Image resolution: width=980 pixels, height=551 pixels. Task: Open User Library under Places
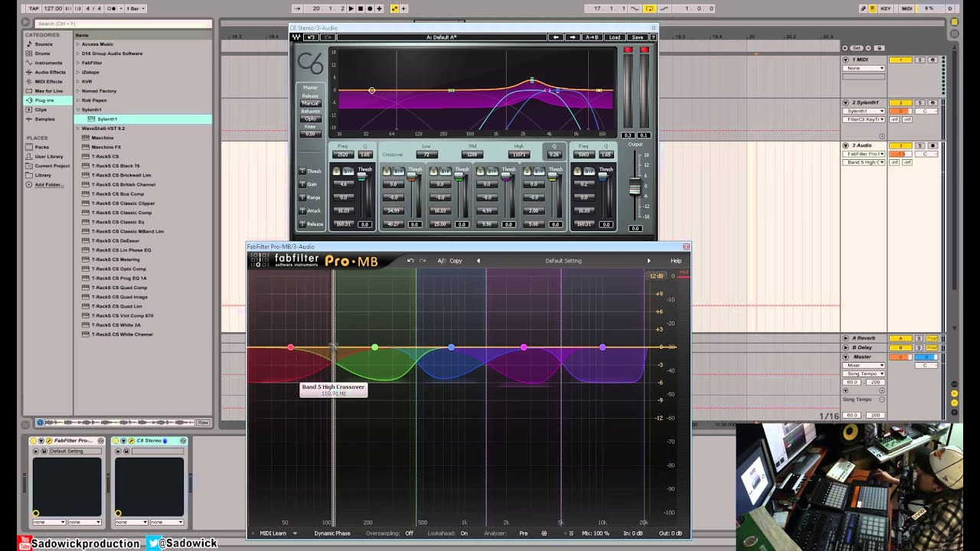(49, 156)
